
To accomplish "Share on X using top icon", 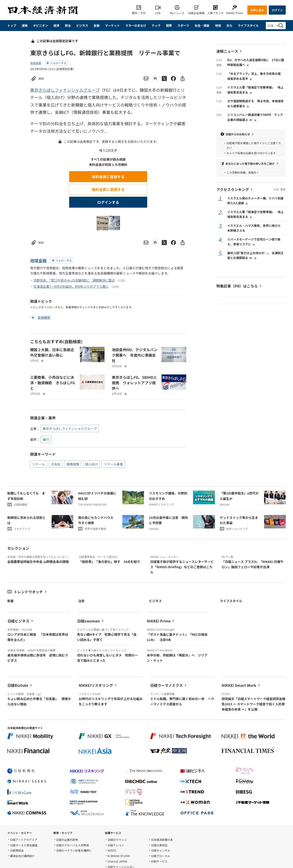I will click(164, 78).
